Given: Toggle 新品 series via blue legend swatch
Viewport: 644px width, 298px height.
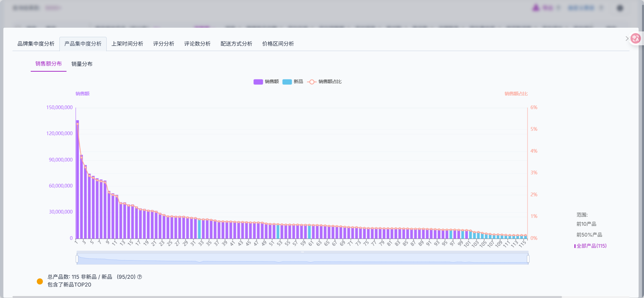Looking at the screenshot, I should click(287, 82).
